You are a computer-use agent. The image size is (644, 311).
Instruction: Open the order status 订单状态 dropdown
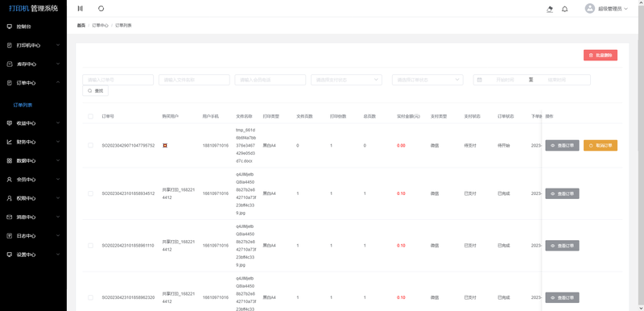point(427,80)
